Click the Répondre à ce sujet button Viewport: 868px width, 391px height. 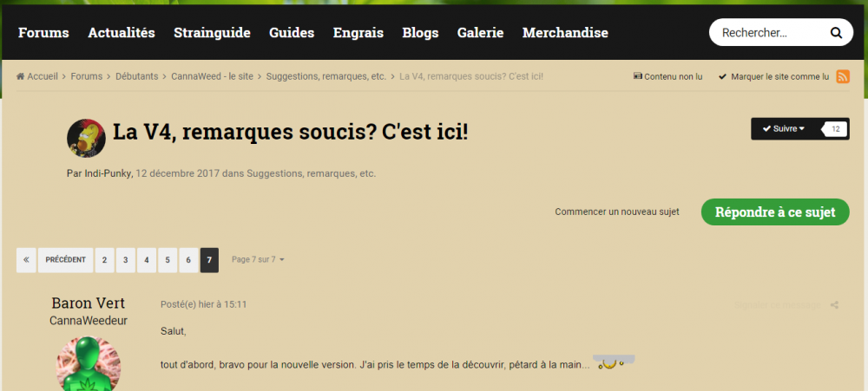point(775,212)
